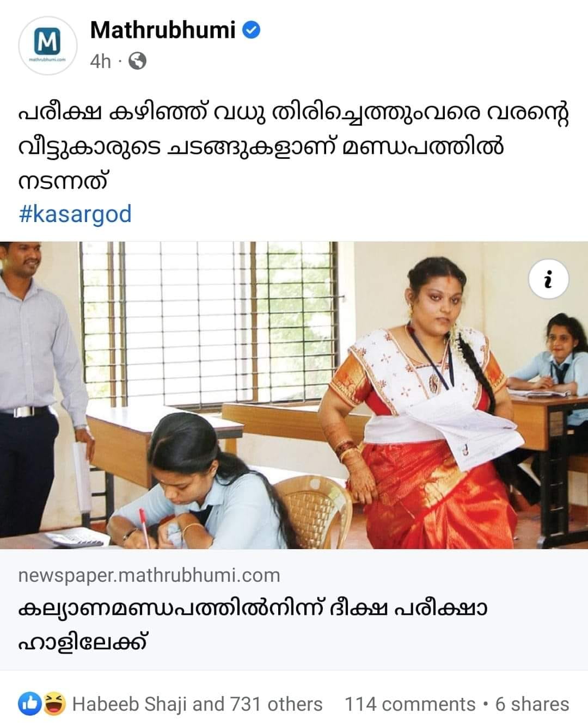Open the 4h post timestamp
Screen dimensions: 588x726
click(x=100, y=61)
